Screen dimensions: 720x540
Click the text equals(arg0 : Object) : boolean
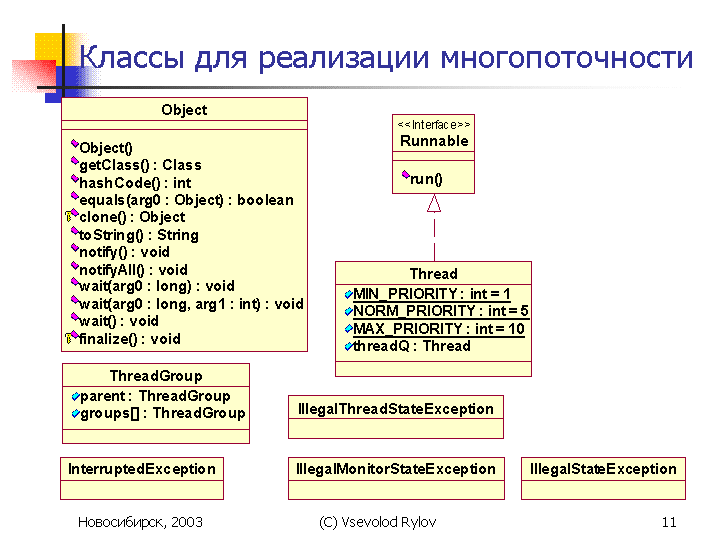click(186, 200)
